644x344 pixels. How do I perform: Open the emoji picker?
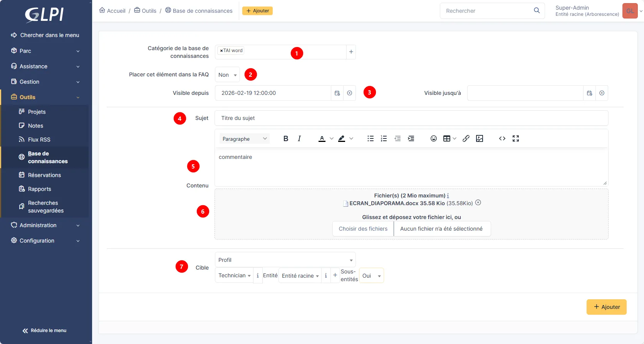(x=434, y=138)
